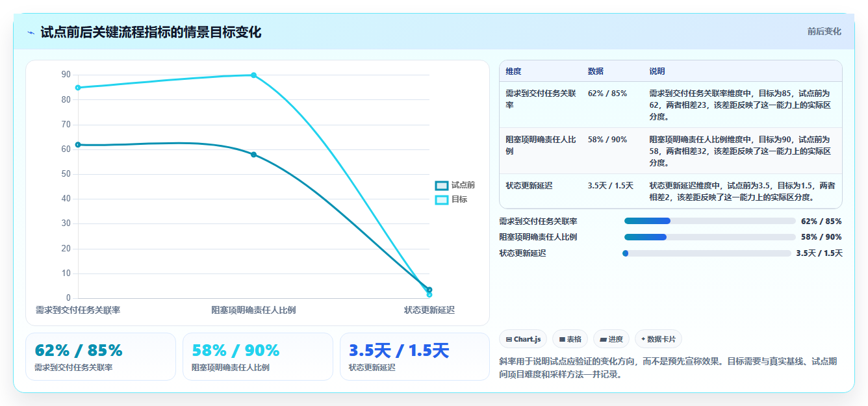
Task: Click the 目标 data point at 85
Action: pos(78,88)
